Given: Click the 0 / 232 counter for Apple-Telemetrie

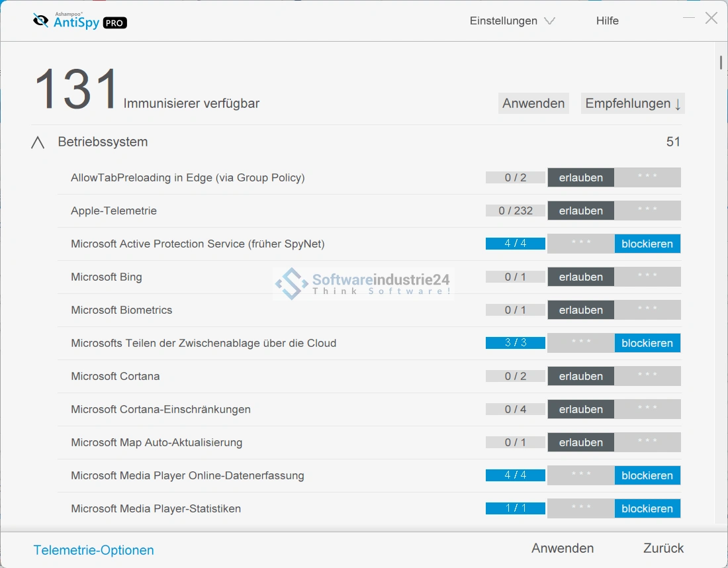Looking at the screenshot, I should 516,211.
